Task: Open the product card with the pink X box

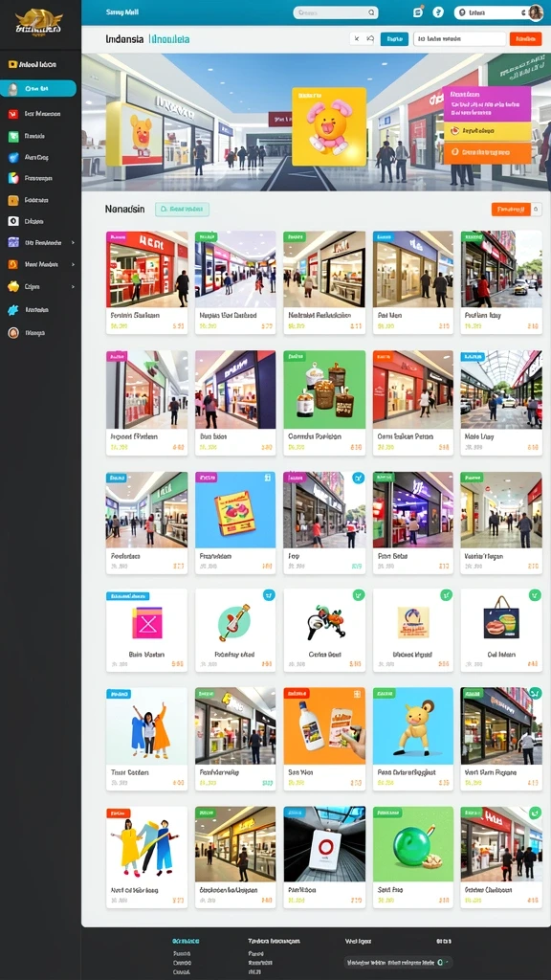Action: click(x=146, y=630)
